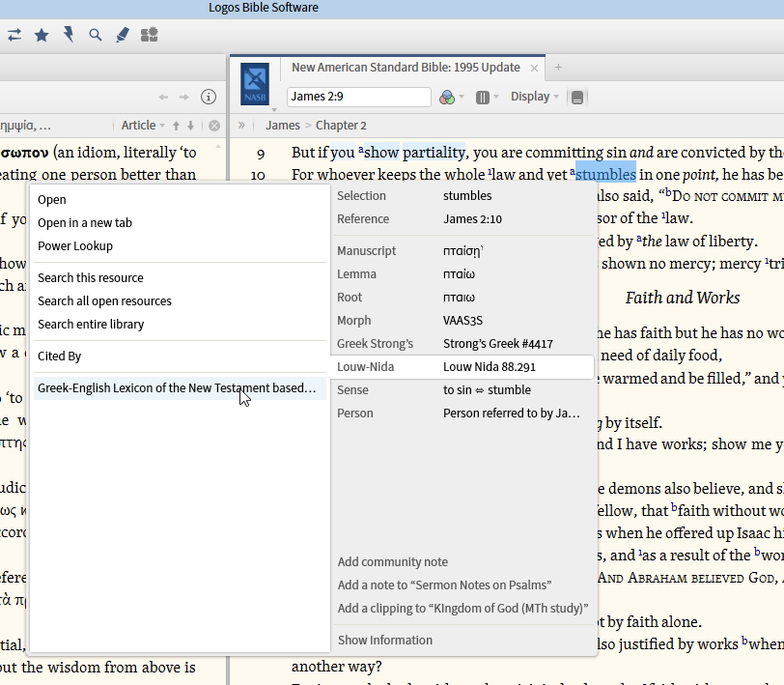This screenshot has height=685, width=784.
Task: Go to the previous article with the up arrow
Action: (176, 126)
